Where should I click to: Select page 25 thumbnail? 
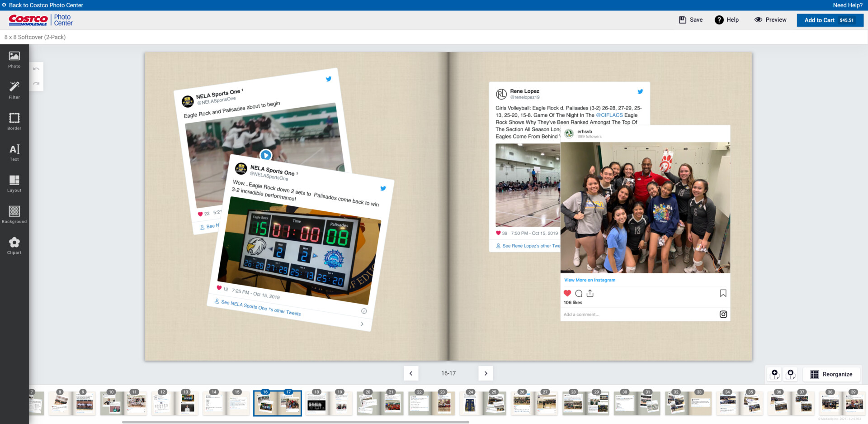495,403
